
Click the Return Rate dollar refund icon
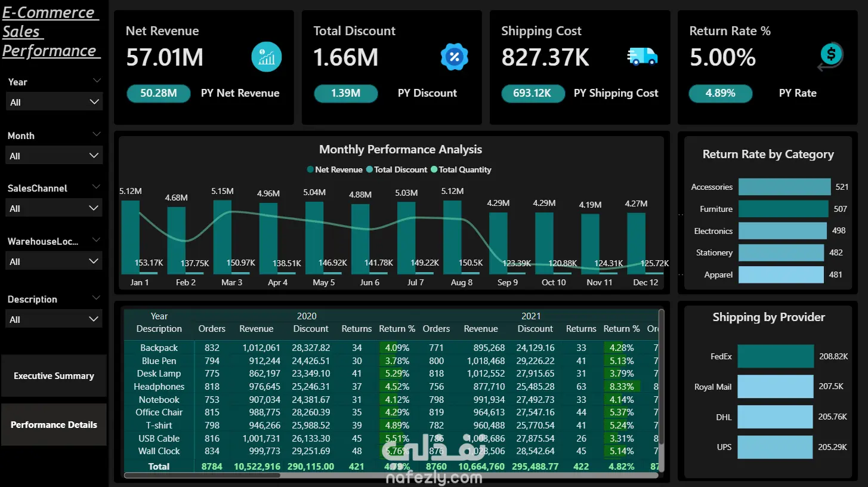[x=830, y=57]
